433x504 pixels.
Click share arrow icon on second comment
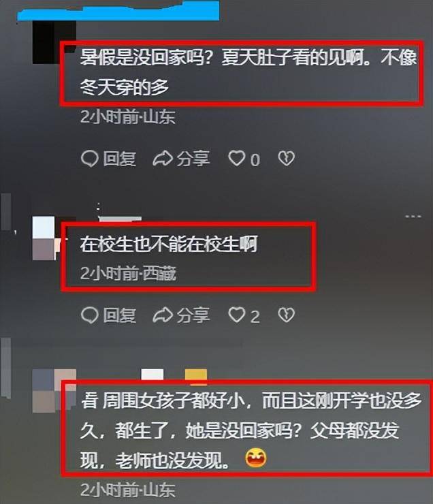point(163,315)
